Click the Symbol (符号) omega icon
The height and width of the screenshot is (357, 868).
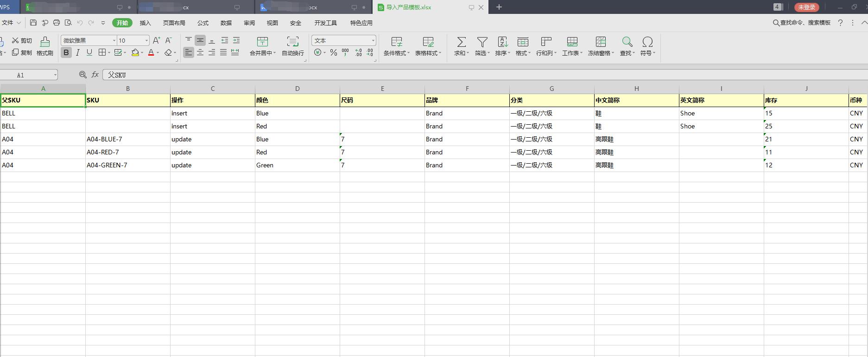coord(647,42)
